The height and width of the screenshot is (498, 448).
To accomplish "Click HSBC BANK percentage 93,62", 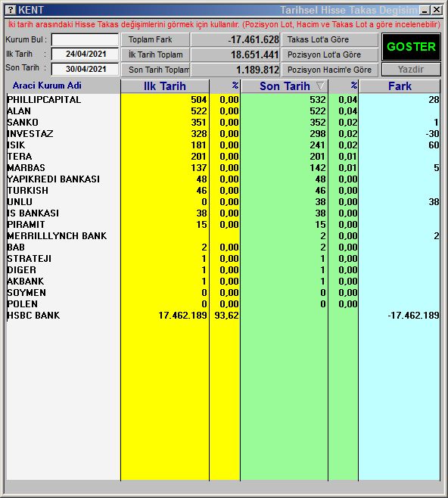I will coord(226,316).
